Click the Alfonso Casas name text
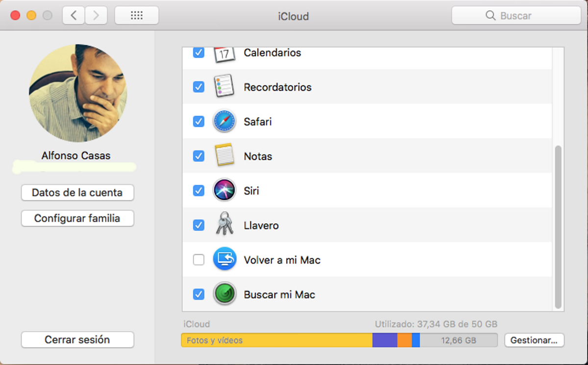The image size is (588, 365). pos(76,156)
